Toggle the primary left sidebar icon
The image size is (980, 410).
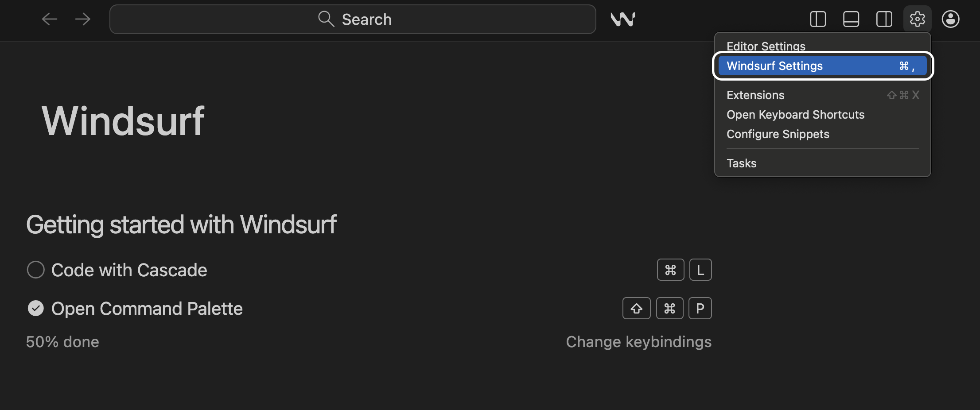pos(818,19)
